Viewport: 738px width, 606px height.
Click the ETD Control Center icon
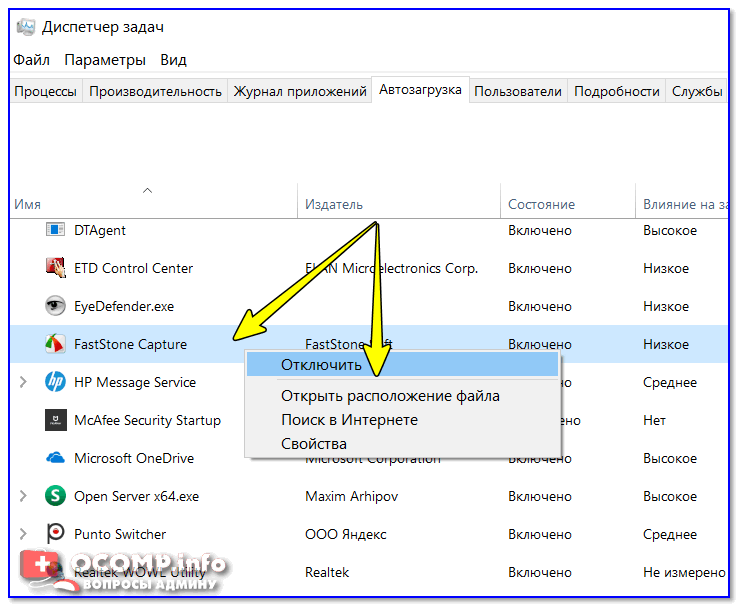[55, 268]
